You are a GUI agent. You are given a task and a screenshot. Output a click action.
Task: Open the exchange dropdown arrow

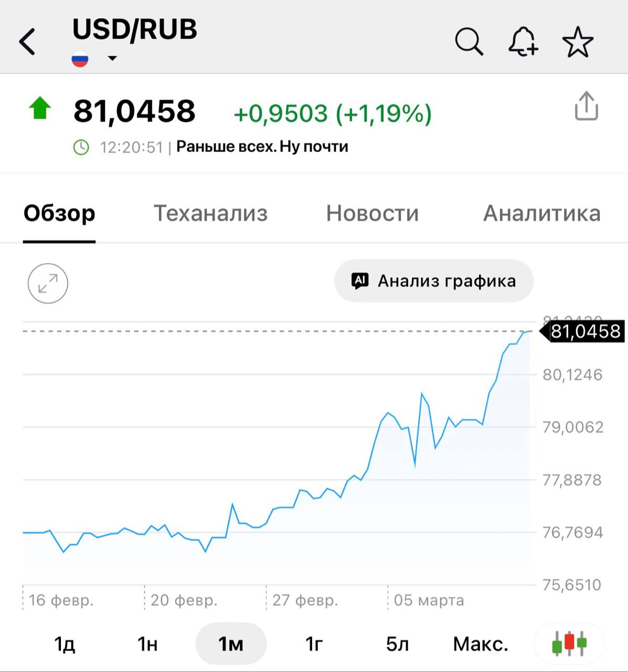[x=112, y=58]
